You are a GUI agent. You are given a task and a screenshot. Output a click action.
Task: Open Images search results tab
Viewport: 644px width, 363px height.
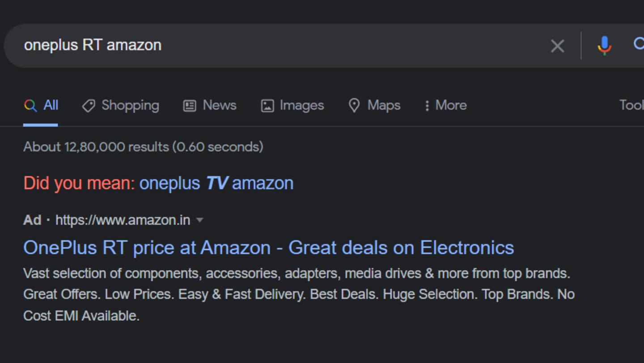pos(292,106)
